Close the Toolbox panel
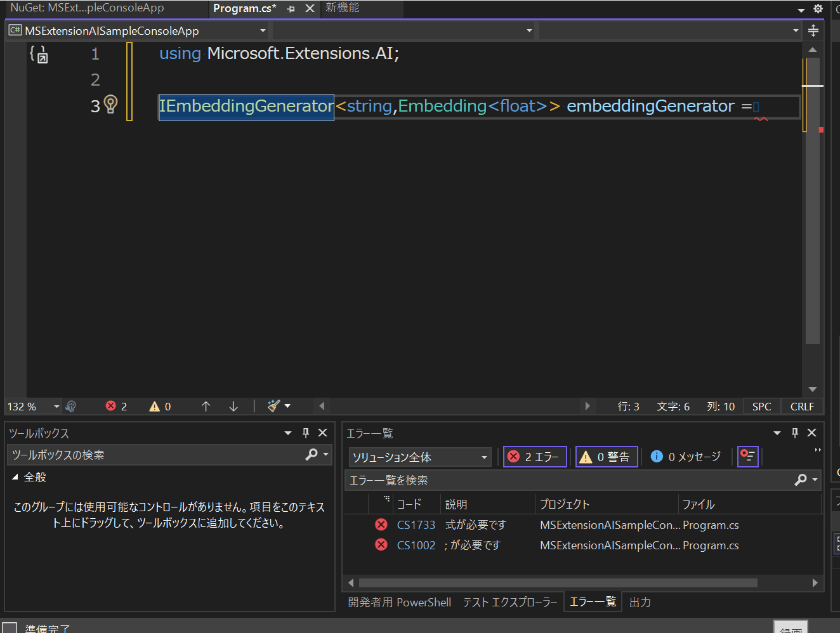Image resolution: width=840 pixels, height=633 pixels. 323,433
